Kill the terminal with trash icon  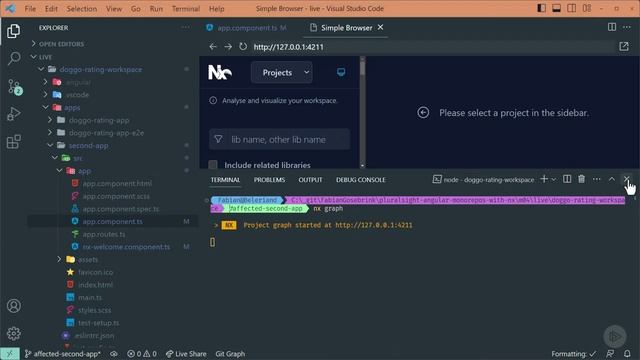(x=581, y=179)
